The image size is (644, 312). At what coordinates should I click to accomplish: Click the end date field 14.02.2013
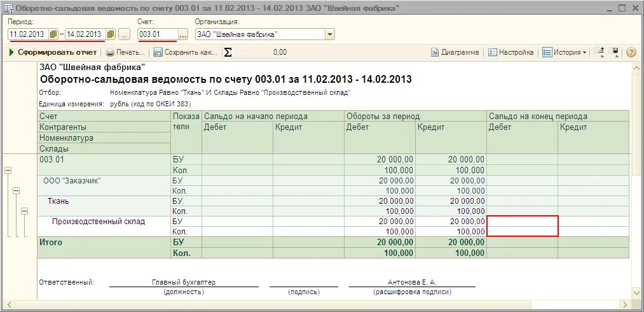[85, 34]
